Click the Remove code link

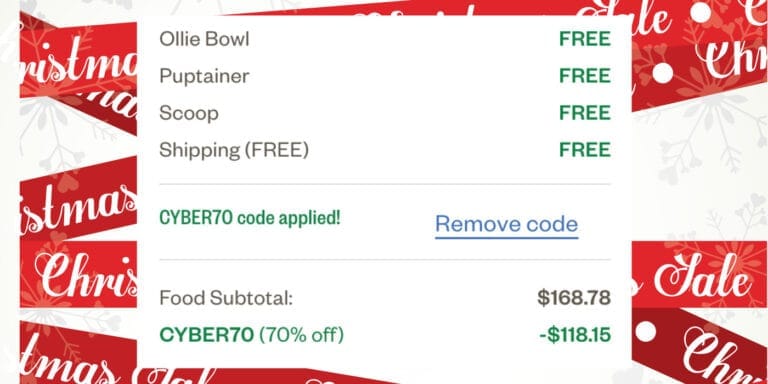[506, 224]
